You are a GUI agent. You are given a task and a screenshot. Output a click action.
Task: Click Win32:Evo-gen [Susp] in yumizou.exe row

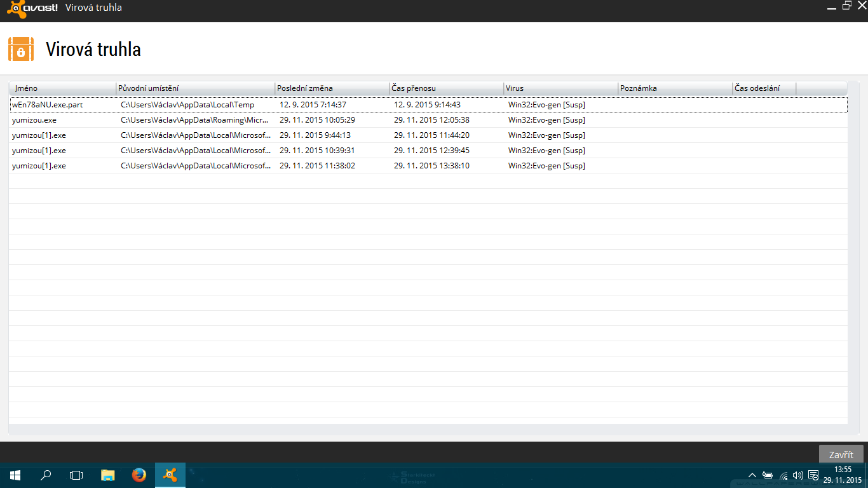coord(546,120)
